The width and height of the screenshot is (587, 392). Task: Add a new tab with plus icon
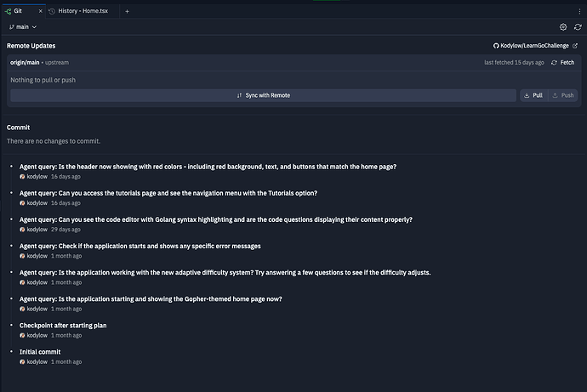pos(128,11)
